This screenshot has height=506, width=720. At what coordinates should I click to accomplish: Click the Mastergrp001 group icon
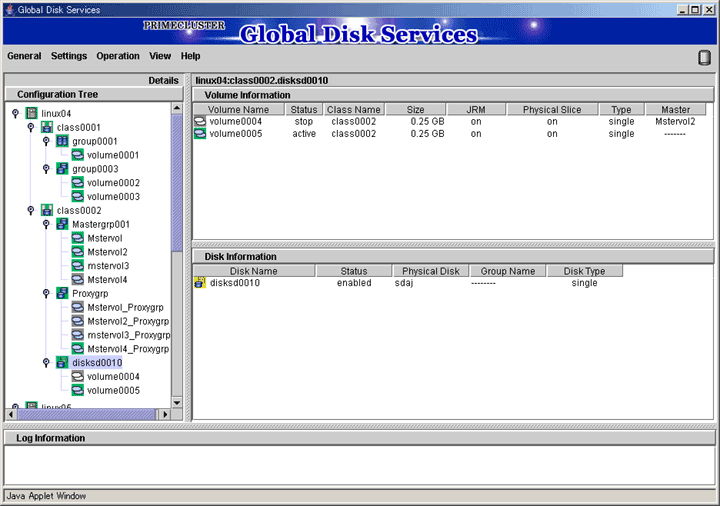point(62,224)
